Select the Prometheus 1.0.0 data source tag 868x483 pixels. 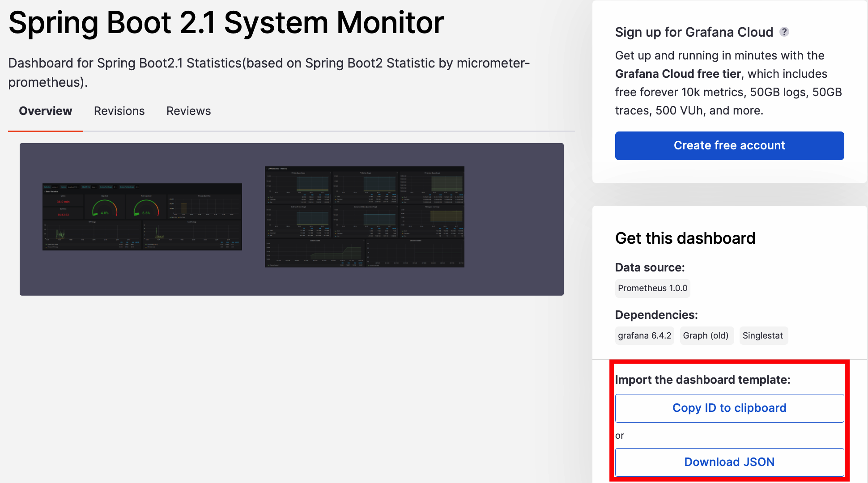652,288
